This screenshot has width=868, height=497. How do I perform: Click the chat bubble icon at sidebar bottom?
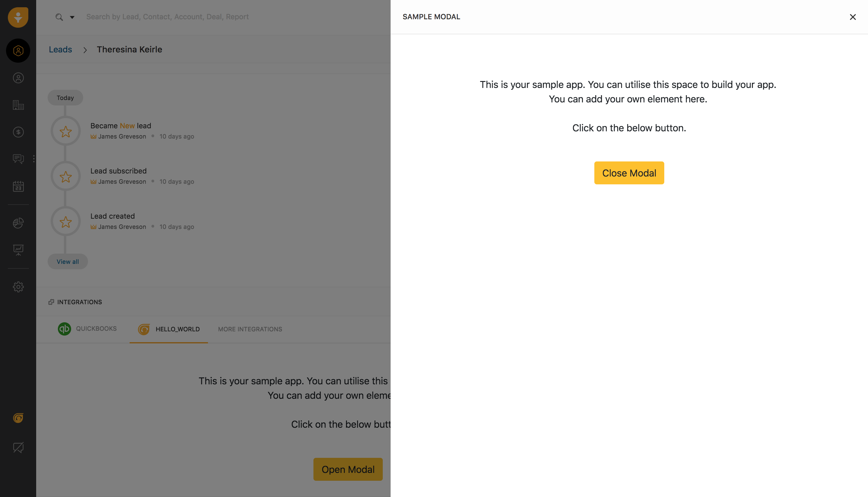pyautogui.click(x=18, y=448)
